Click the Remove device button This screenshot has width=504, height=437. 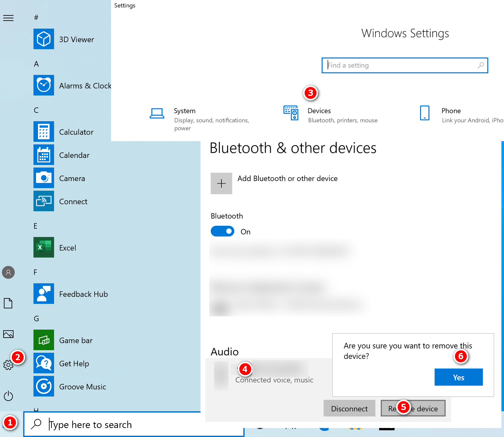(x=413, y=408)
